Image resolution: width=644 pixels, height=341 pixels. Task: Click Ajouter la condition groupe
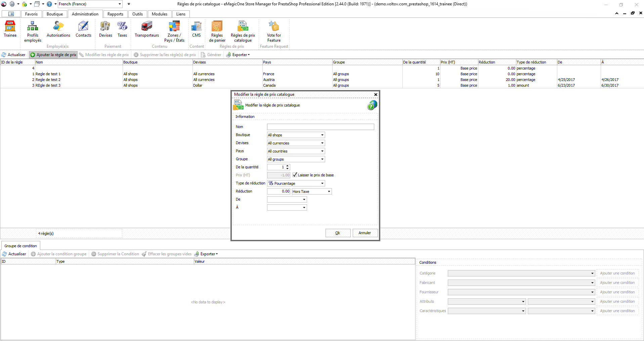click(59, 254)
